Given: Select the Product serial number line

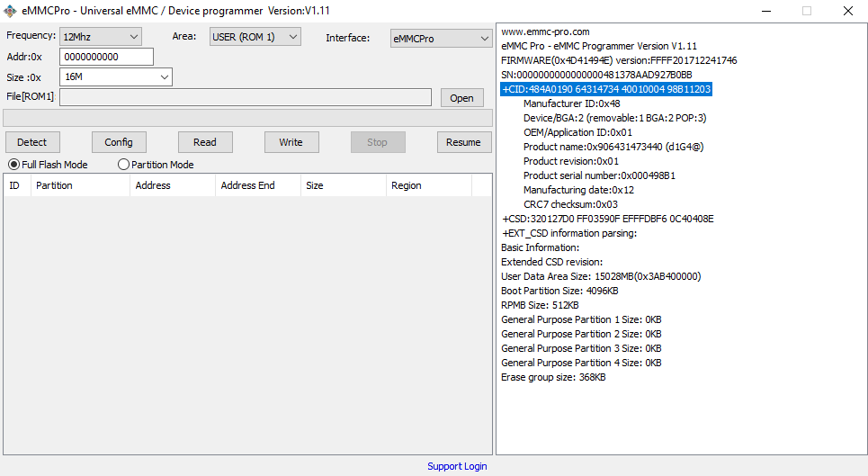Looking at the screenshot, I should tap(600, 175).
